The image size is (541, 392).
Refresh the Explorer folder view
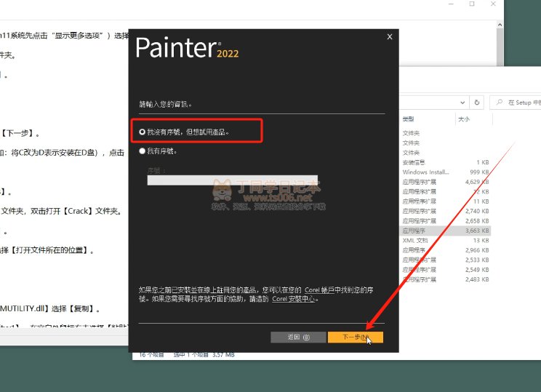(x=477, y=103)
